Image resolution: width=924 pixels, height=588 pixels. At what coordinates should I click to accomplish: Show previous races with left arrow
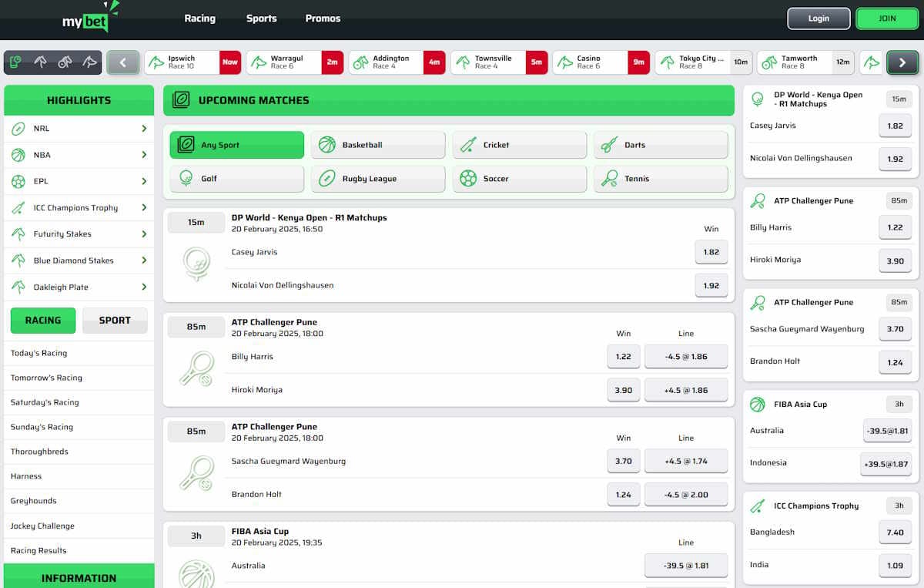tap(122, 62)
